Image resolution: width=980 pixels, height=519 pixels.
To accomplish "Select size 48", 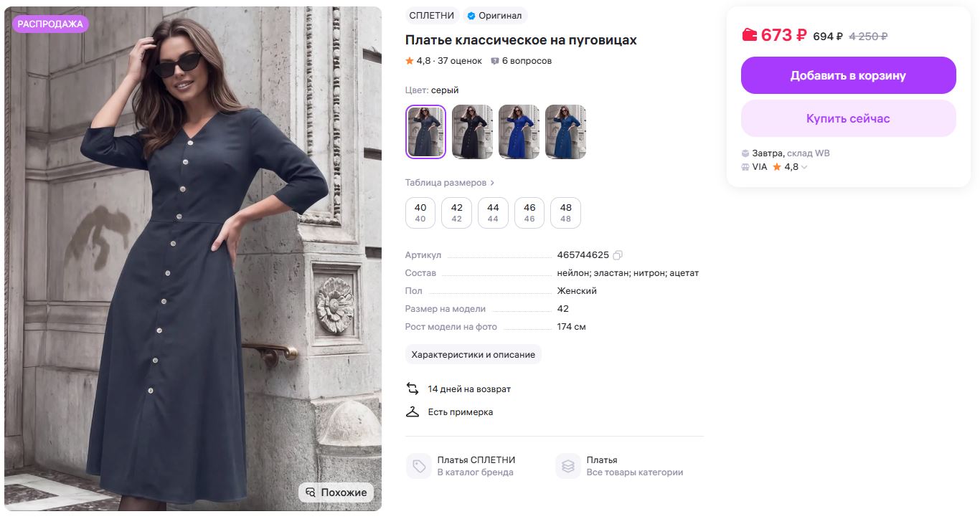I will point(565,213).
